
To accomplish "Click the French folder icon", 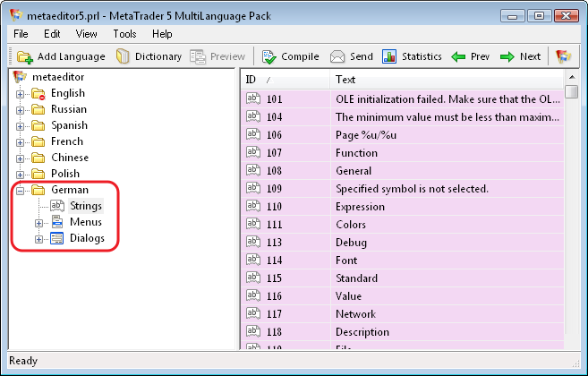I will click(x=38, y=141).
